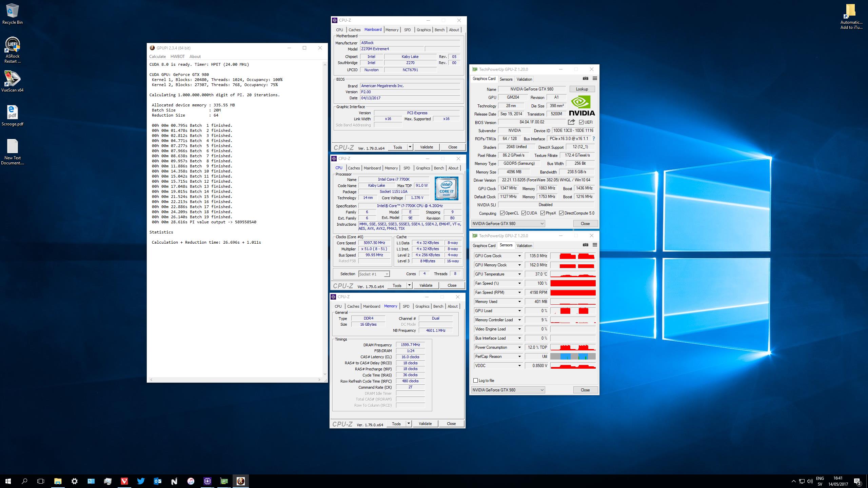Toggle the UEFI checkbox in GPU-Z
This screenshot has height=488, width=868.
[581, 122]
